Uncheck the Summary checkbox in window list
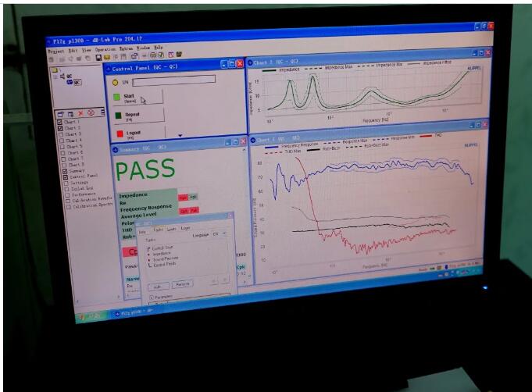The image size is (532, 392). 65,171
